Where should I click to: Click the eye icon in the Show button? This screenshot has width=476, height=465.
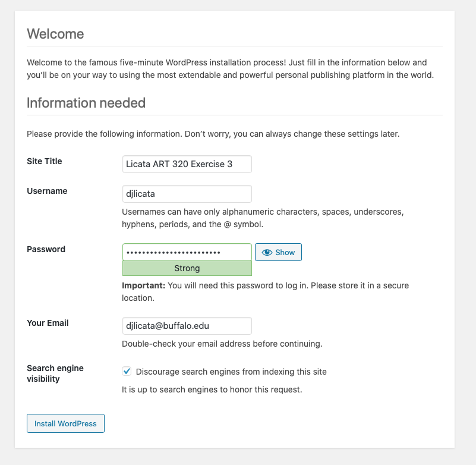[267, 252]
